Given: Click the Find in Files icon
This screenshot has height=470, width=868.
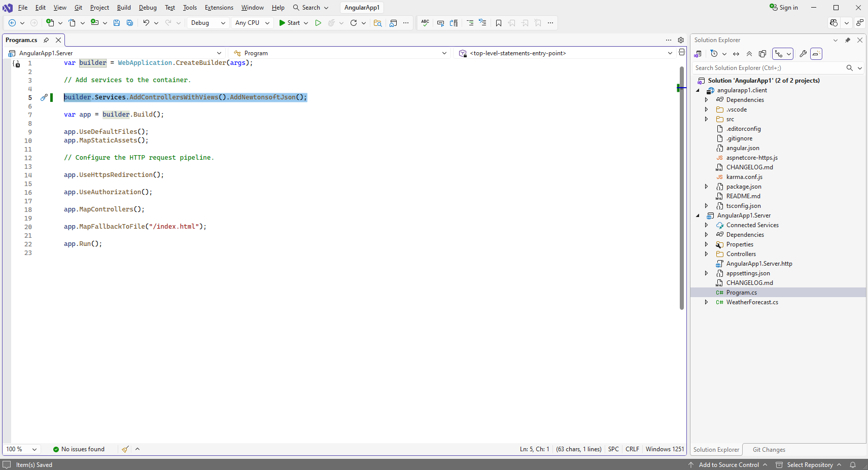Looking at the screenshot, I should click(377, 23).
